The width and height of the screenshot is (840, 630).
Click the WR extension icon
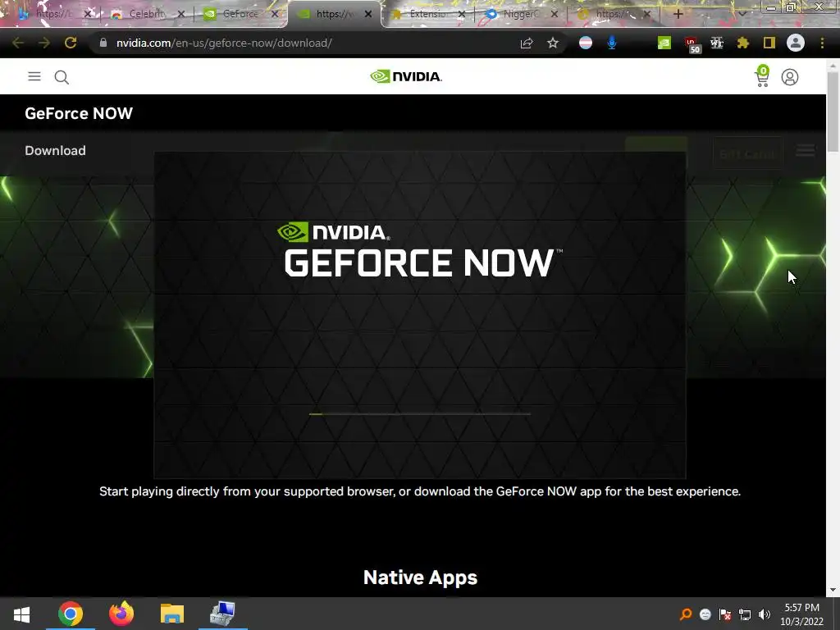tap(717, 43)
